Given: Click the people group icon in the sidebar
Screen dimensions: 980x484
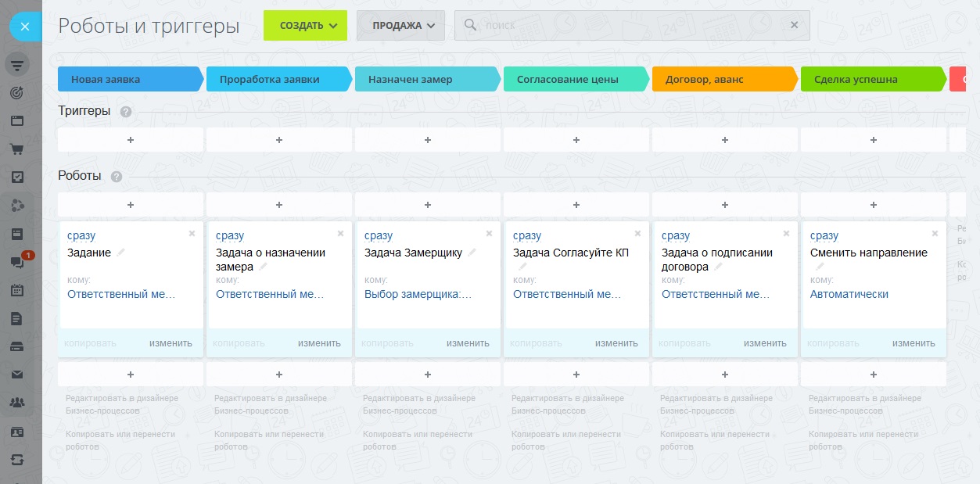Looking at the screenshot, I should pos(16,403).
